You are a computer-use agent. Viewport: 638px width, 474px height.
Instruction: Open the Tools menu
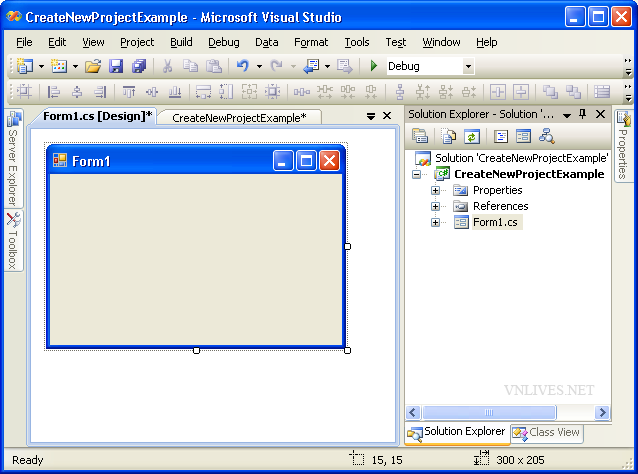[357, 42]
